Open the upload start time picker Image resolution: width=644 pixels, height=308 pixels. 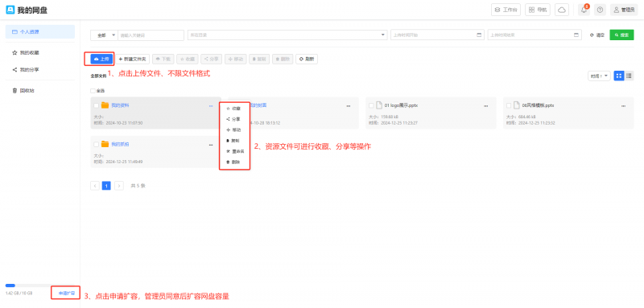437,35
